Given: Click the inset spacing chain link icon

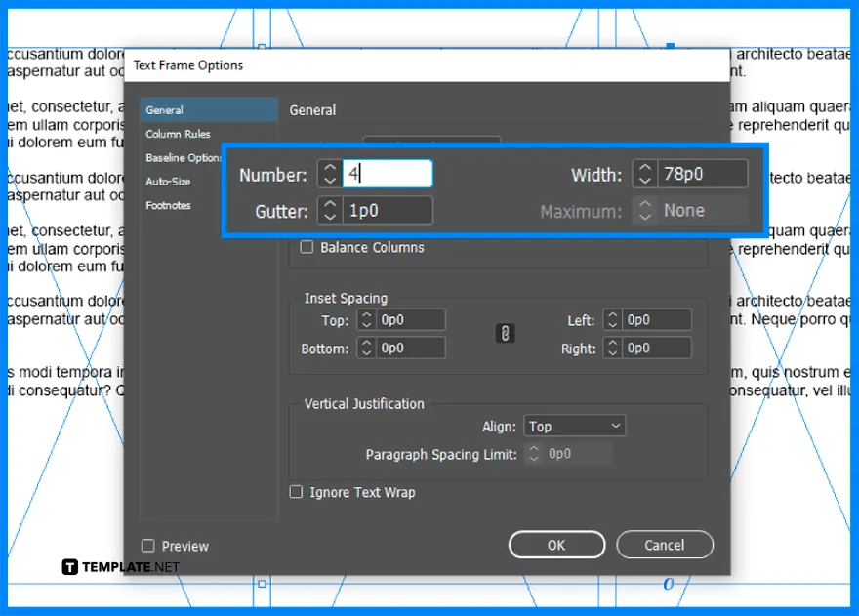Looking at the screenshot, I should pyautogui.click(x=505, y=333).
